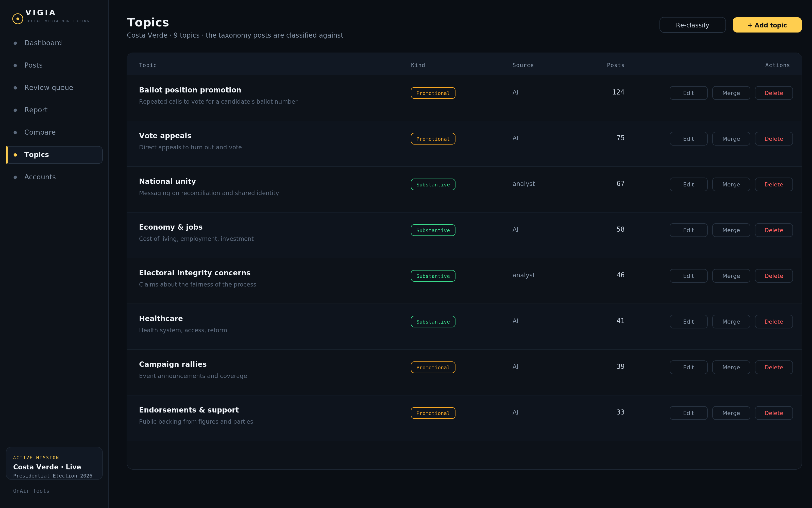Edit the Economy & jobs topic
Viewport: 812px width, 508px height.
pos(688,230)
